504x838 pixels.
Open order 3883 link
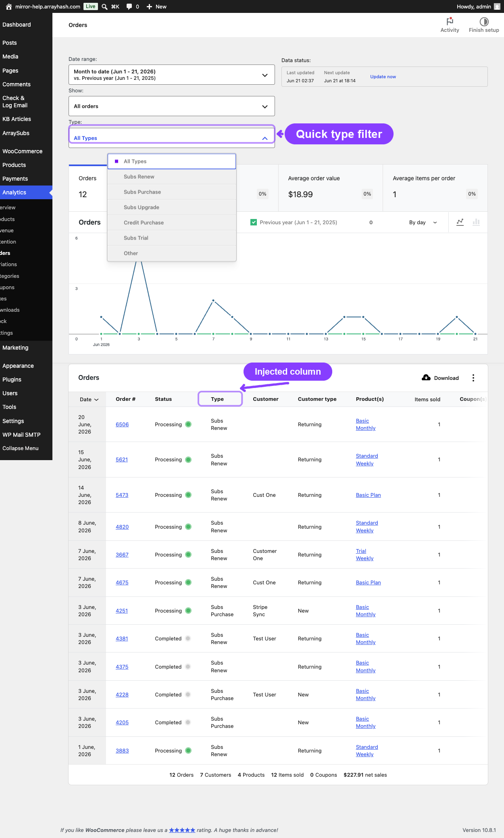122,750
